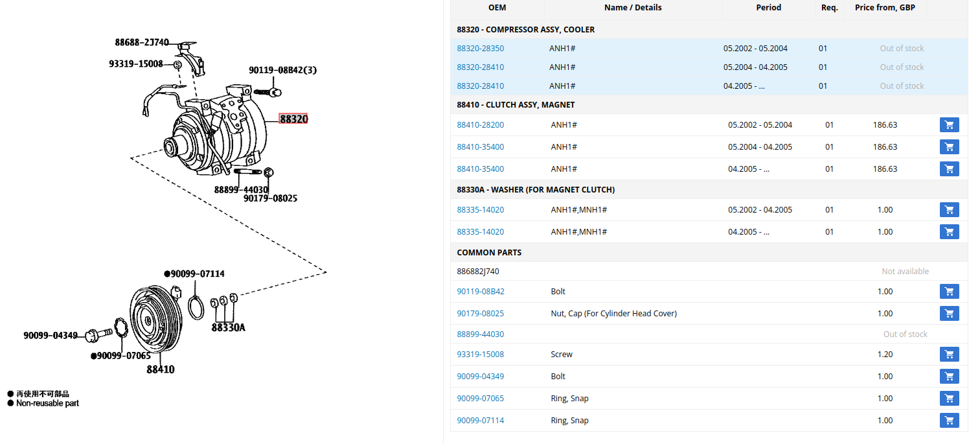Add Bolt 90119-08B42 to cart

pos(949,292)
